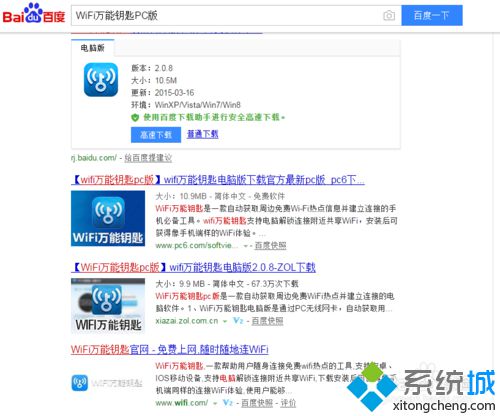Click the official site WiFi logo thumbnail
The height and width of the screenshot is (416, 500).
point(107,383)
